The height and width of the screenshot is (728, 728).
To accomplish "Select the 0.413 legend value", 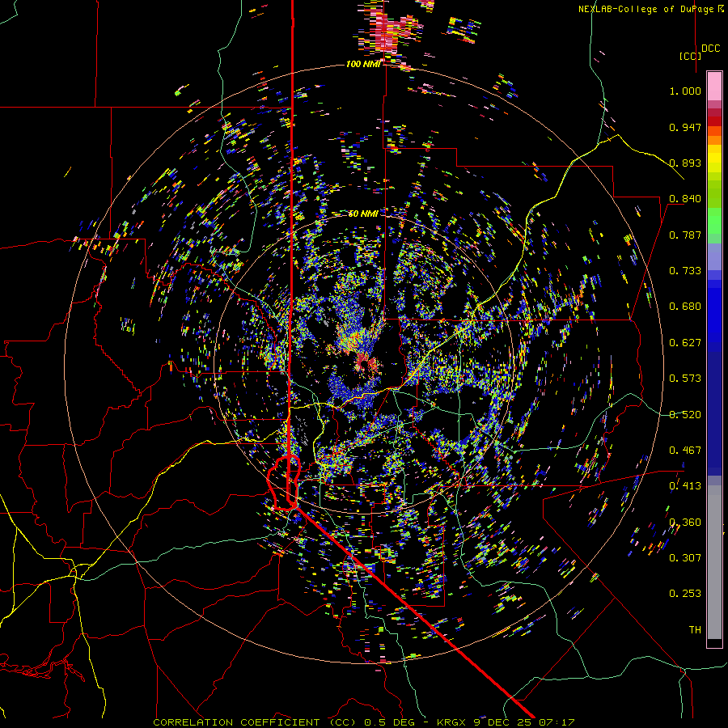I will click(x=685, y=486).
